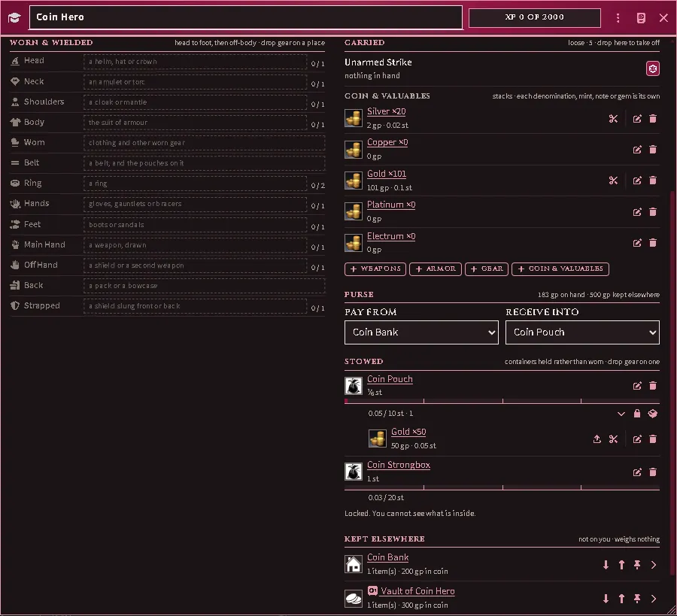Image resolution: width=677 pixels, height=616 pixels.
Task: Split the Silver ×20 stack
Action: tap(613, 119)
